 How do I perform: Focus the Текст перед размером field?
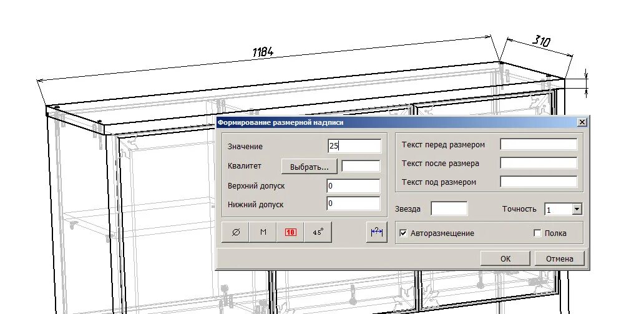point(539,144)
